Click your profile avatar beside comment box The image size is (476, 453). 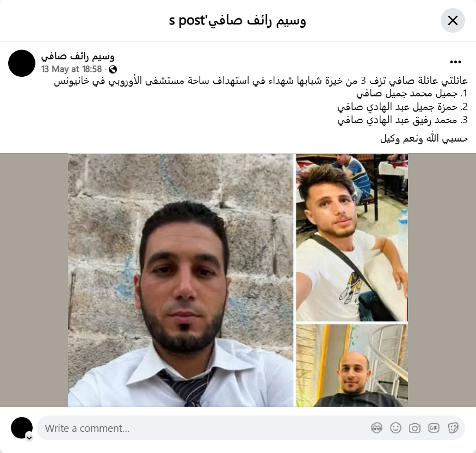pos(22,428)
